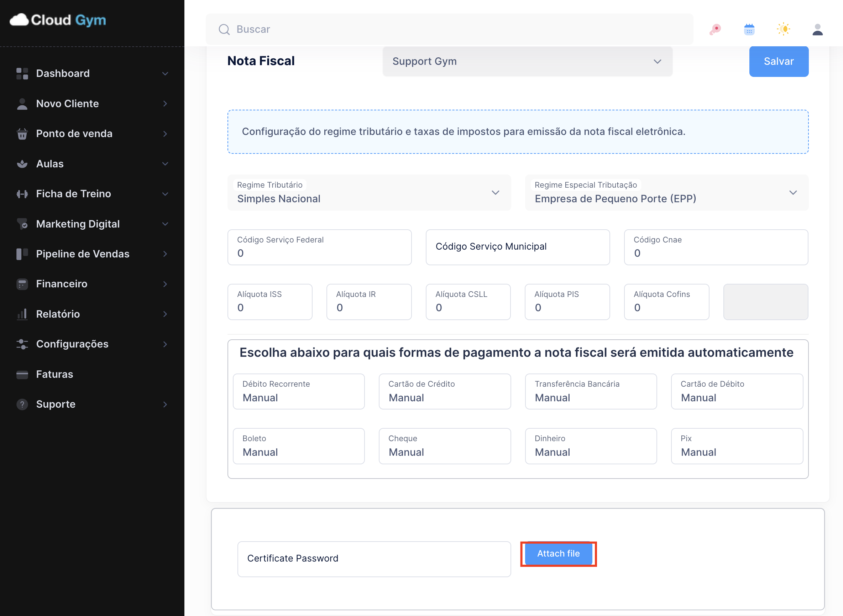This screenshot has height=616, width=843.
Task: Click the Attach file button
Action: [558, 554]
